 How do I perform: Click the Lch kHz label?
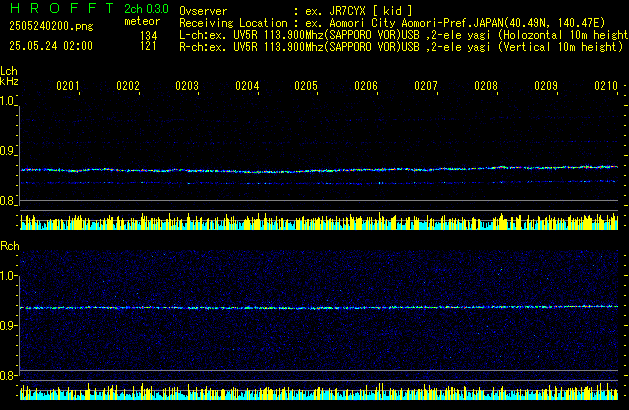coord(9,76)
